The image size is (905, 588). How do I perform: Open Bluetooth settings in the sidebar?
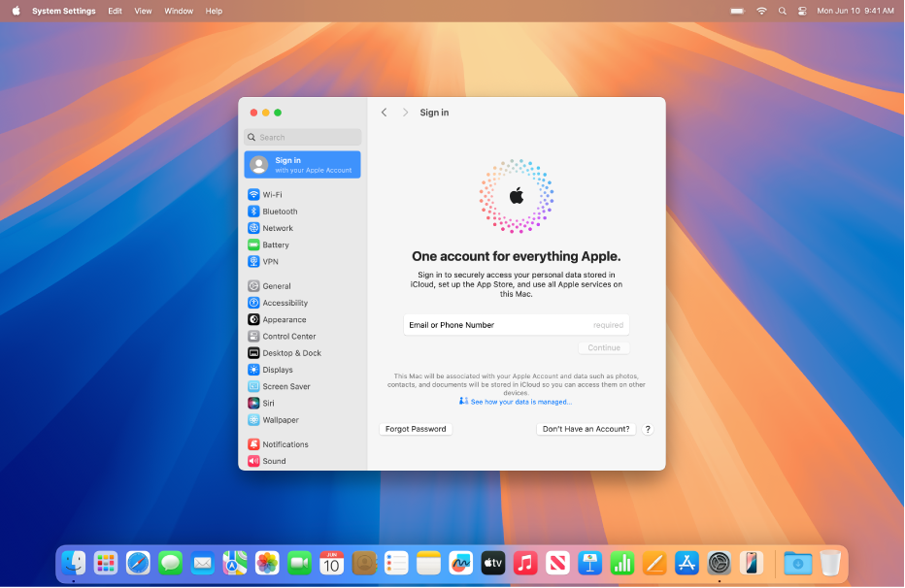tap(278, 211)
